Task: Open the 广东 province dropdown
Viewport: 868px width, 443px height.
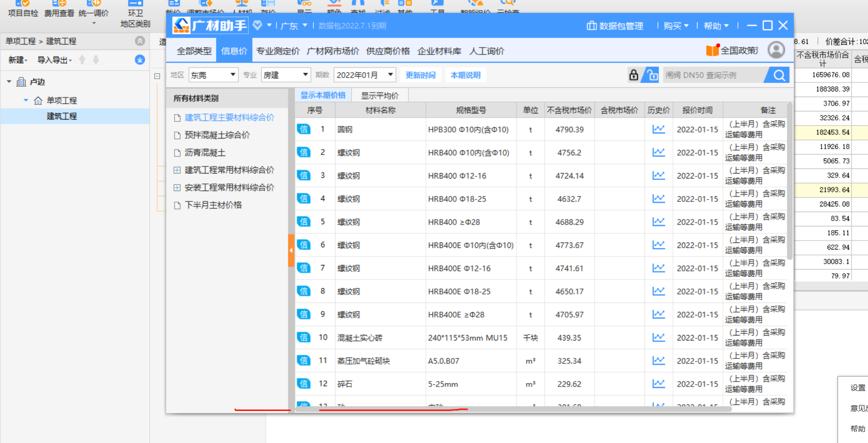Action: point(294,25)
